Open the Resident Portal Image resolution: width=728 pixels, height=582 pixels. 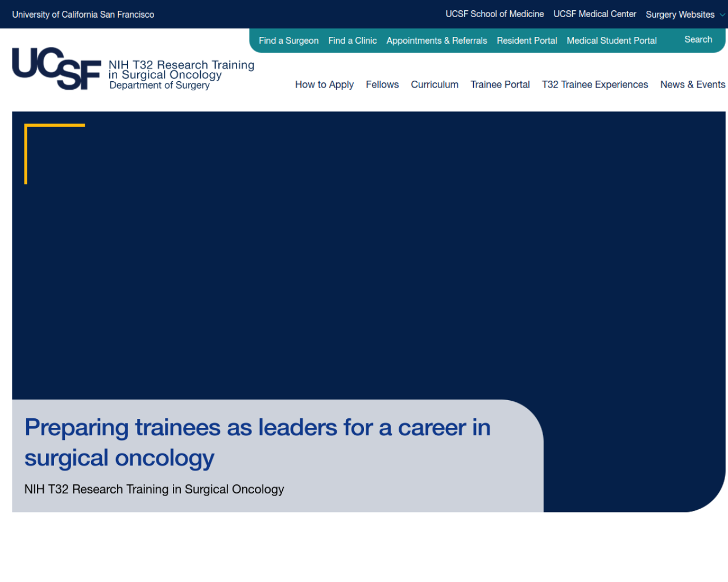point(527,40)
